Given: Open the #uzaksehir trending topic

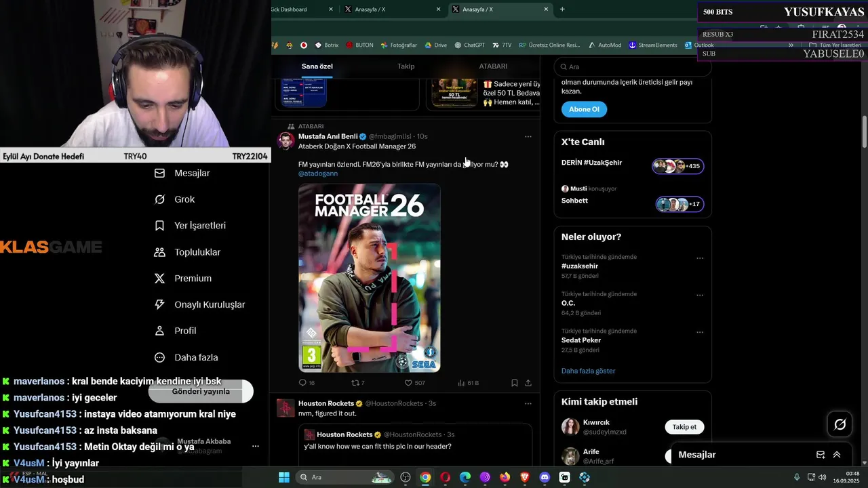Looking at the screenshot, I should [580, 266].
